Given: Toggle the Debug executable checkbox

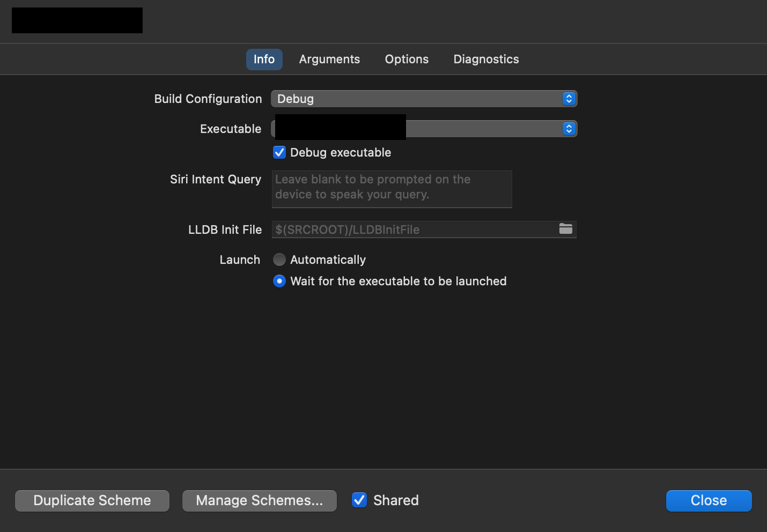Looking at the screenshot, I should pyautogui.click(x=279, y=152).
